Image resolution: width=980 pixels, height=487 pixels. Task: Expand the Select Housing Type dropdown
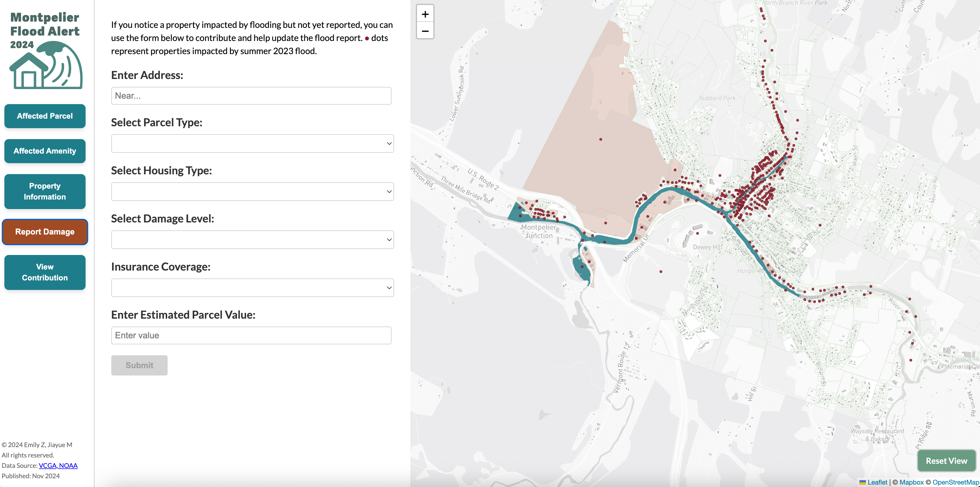[252, 192]
